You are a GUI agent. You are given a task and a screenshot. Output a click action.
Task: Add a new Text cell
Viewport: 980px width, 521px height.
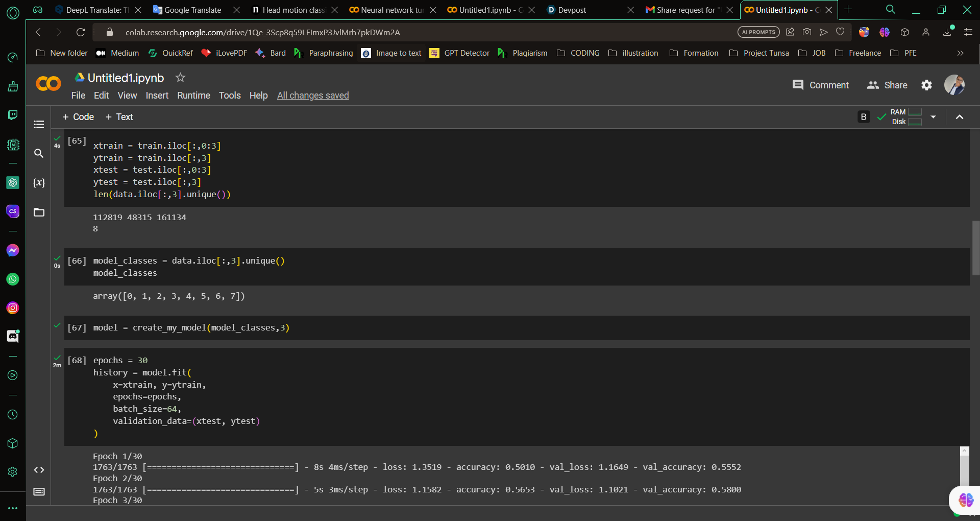tap(119, 117)
